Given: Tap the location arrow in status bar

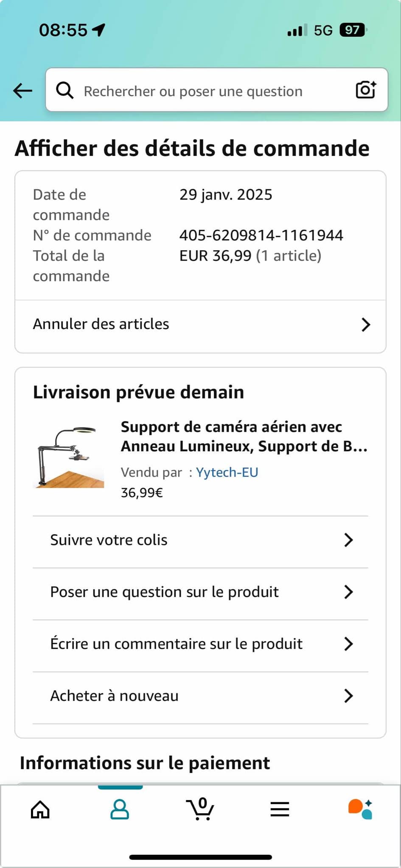Looking at the screenshot, I should tap(99, 30).
